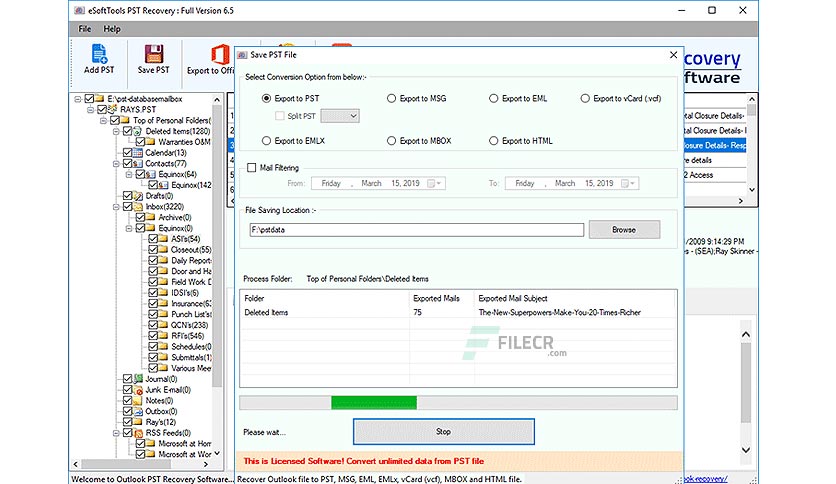Select the Export to PST radio option
The image size is (836, 484).
click(x=266, y=98)
